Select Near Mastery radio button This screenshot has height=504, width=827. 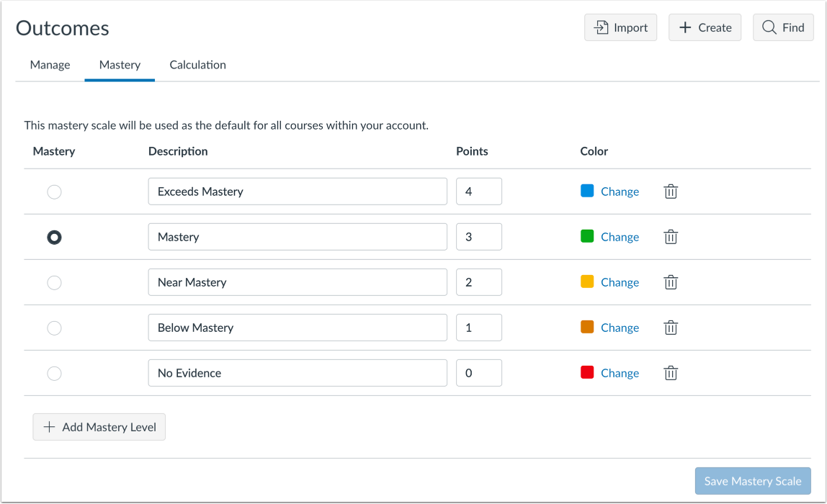[54, 282]
